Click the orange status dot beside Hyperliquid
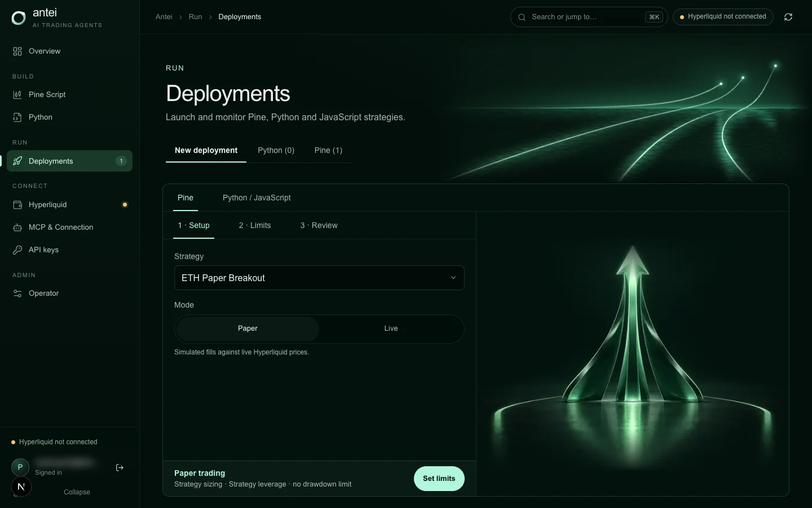Screen dimensions: 812x508 tap(125, 205)
